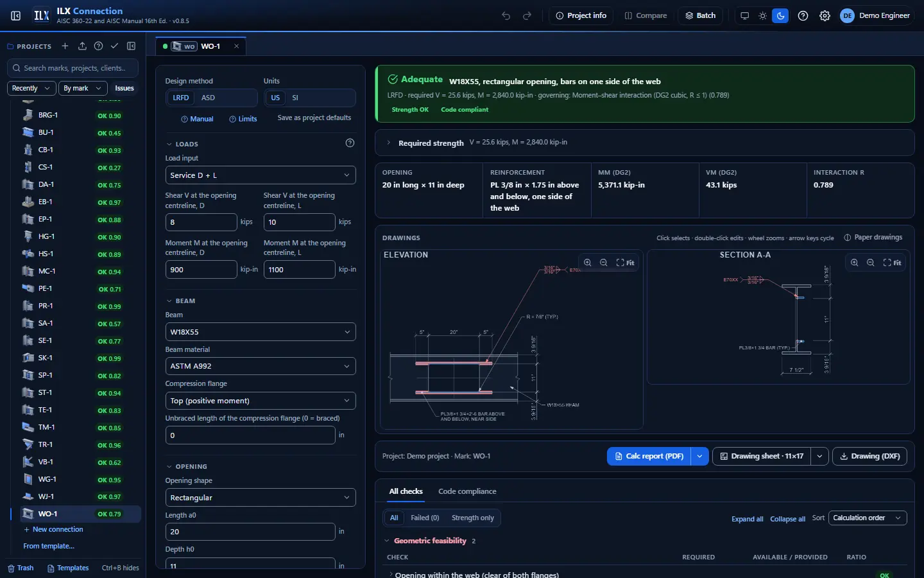The image size is (924, 578).
Task: Open Project info
Action: [x=581, y=15]
